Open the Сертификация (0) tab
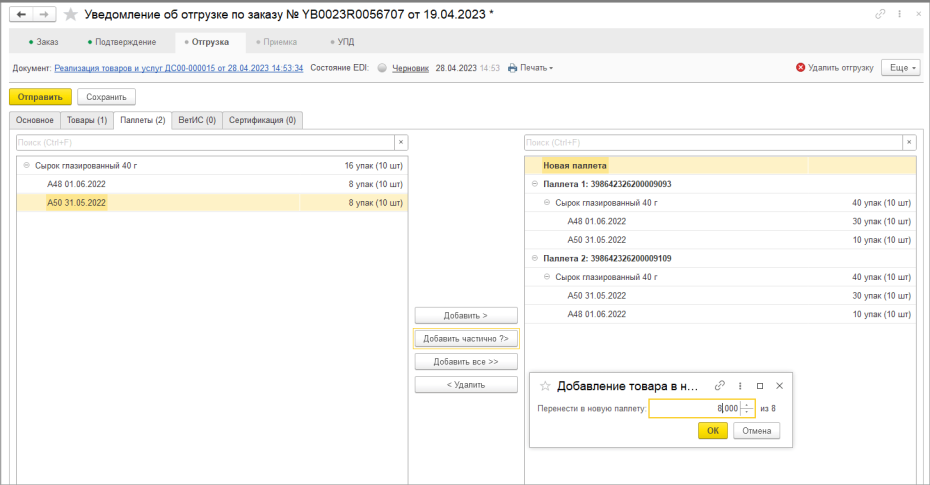This screenshot has width=930, height=485. (263, 120)
